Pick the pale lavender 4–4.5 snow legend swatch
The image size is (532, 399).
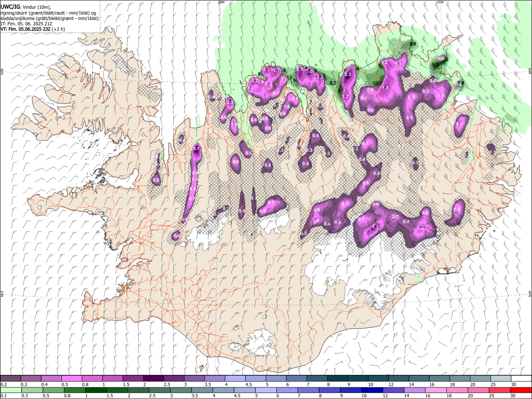[235, 379]
